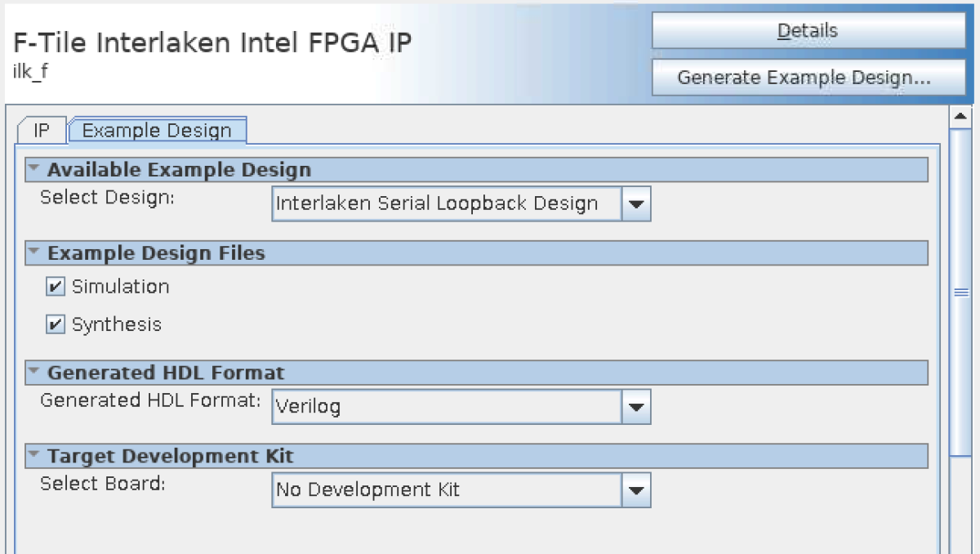Select the Example Design tab

pos(157,131)
